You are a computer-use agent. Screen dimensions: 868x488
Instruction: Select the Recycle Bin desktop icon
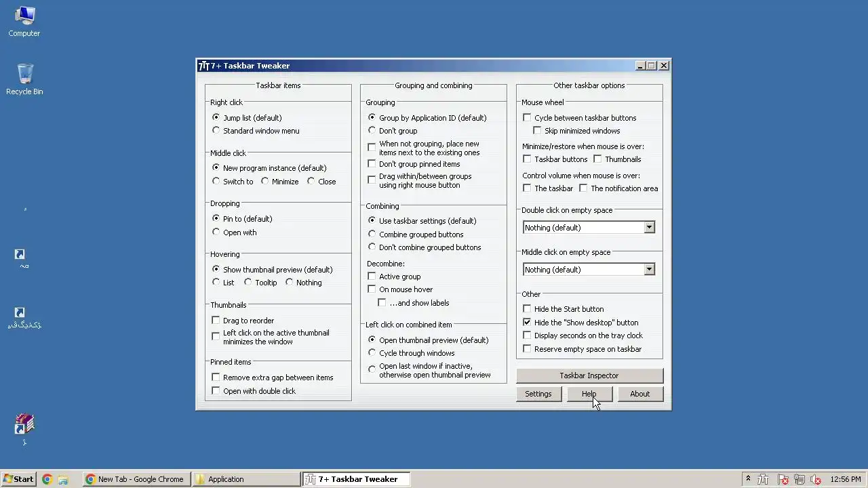coord(24,79)
